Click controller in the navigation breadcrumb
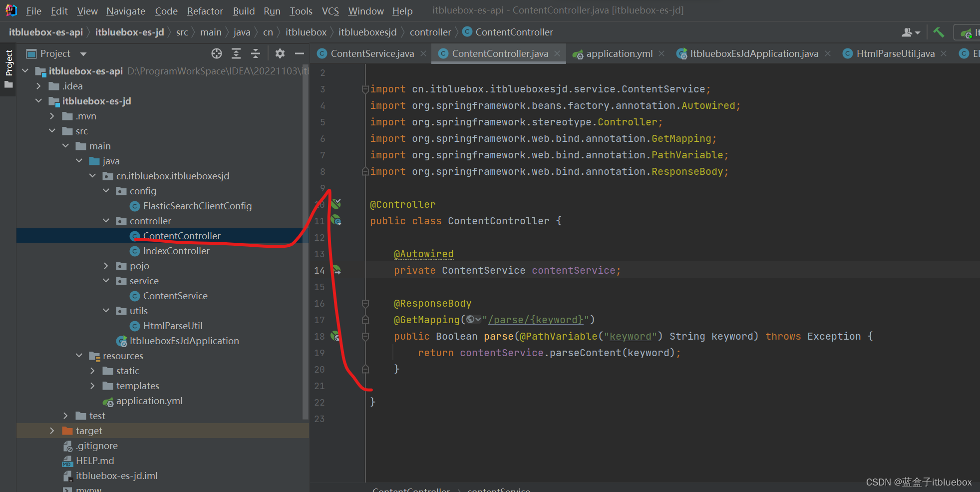 coord(430,32)
